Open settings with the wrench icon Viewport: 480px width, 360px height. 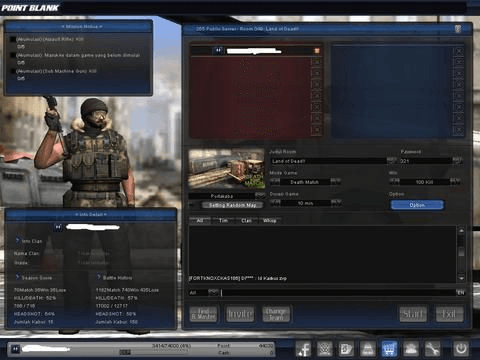[432, 349]
